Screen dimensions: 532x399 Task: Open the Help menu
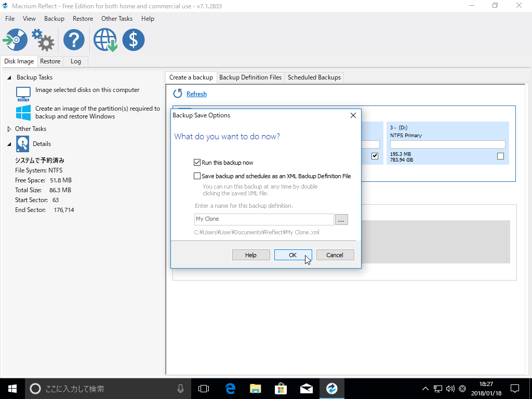[148, 19]
